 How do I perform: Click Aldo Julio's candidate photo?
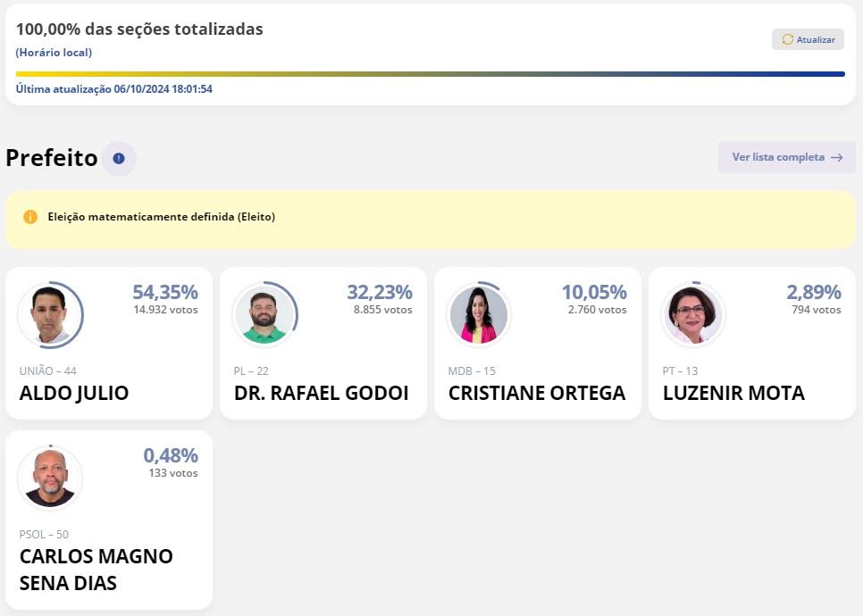click(x=50, y=314)
